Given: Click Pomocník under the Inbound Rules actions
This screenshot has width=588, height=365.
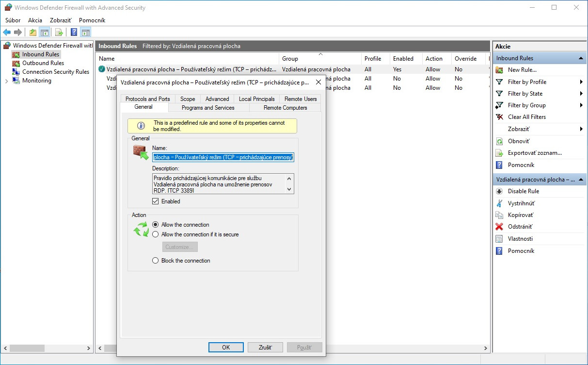Looking at the screenshot, I should coord(521,165).
